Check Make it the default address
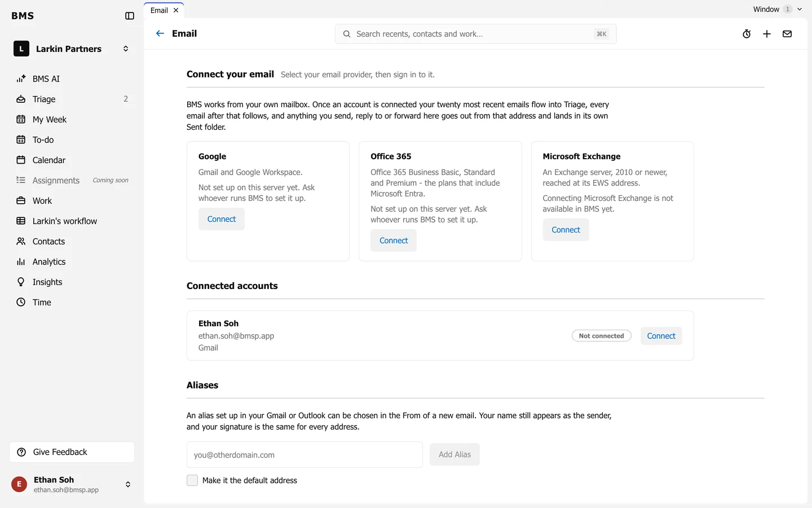812x508 pixels. pyautogui.click(x=192, y=480)
